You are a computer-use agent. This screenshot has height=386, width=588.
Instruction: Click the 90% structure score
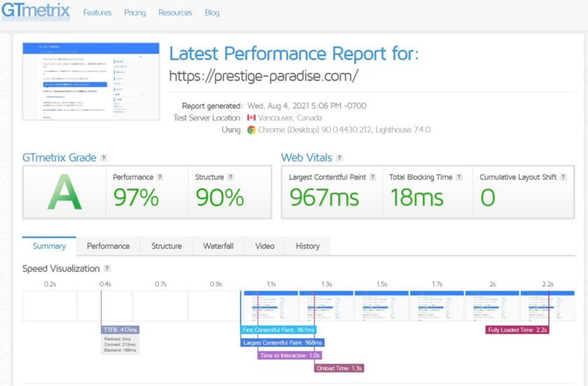pyautogui.click(x=220, y=198)
